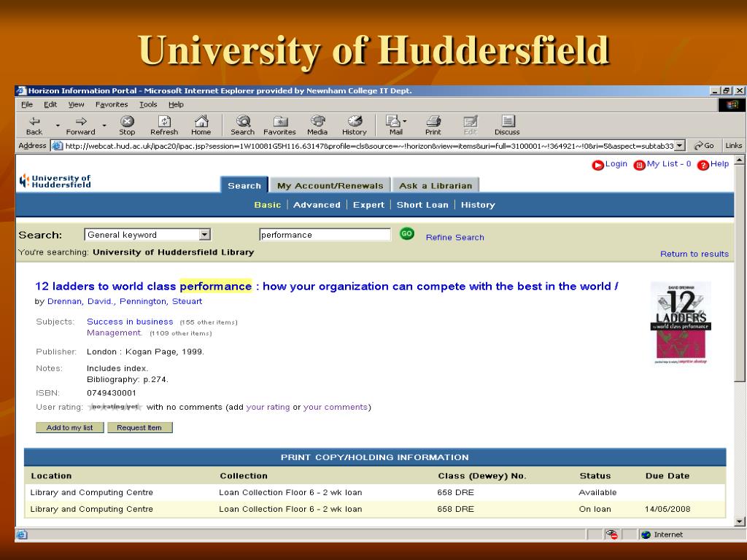Open the History toolbar button
This screenshot has height=560, width=747.
355,125
